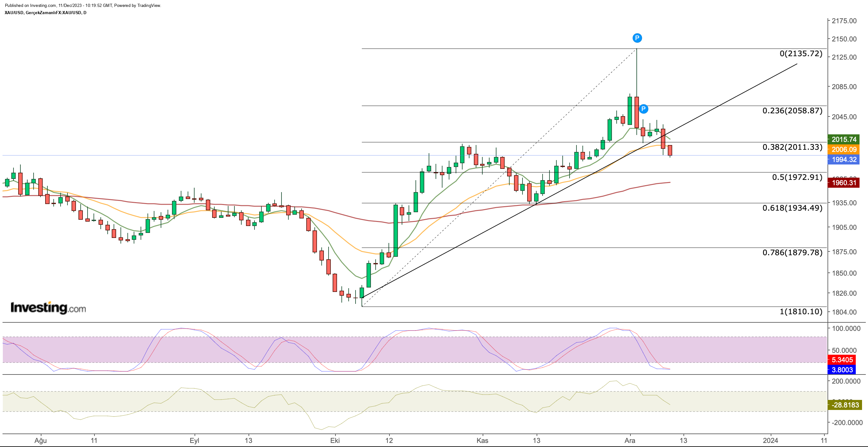Click the 1850.00 price axis label
The image size is (868, 447).
point(844,273)
